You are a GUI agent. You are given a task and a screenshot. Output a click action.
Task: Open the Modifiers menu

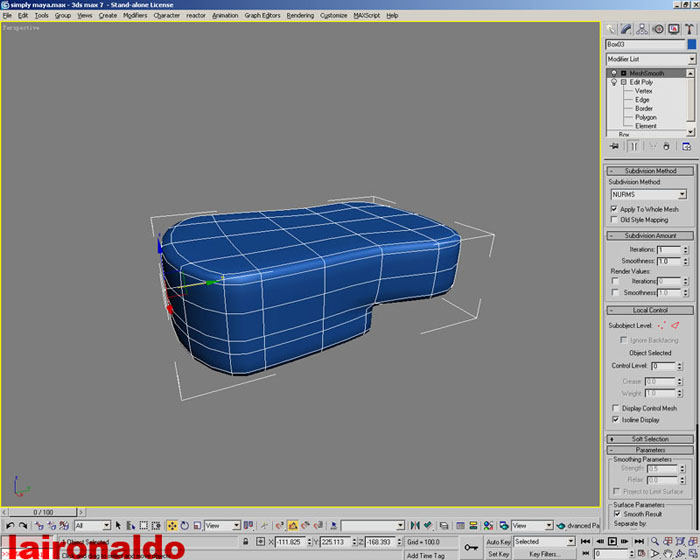click(135, 16)
